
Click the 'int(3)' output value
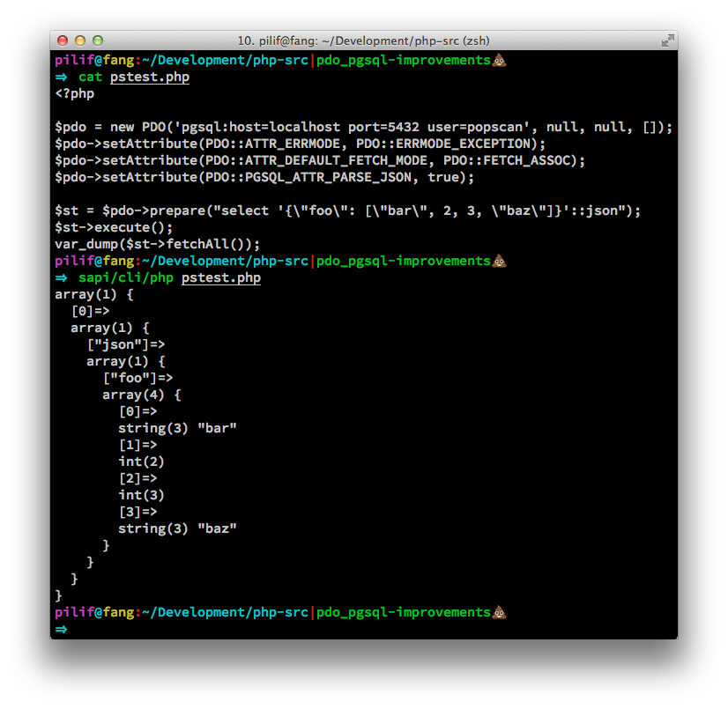[142, 495]
